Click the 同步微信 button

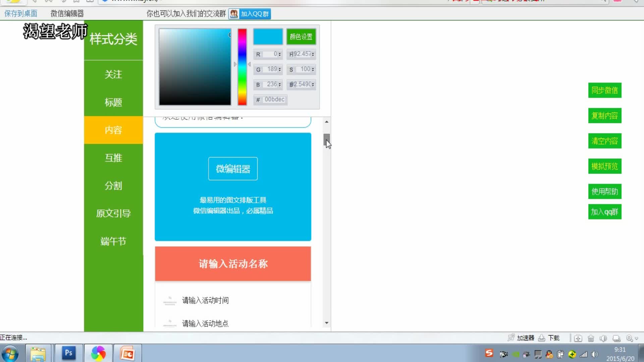[604, 90]
